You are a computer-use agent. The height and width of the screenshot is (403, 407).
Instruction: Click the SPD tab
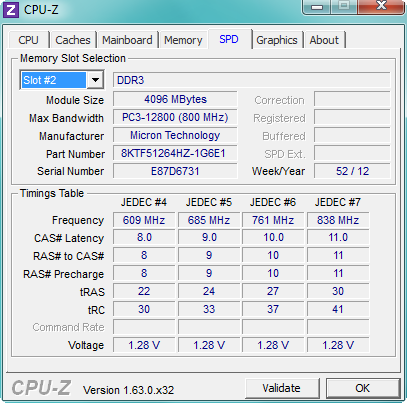click(x=229, y=39)
